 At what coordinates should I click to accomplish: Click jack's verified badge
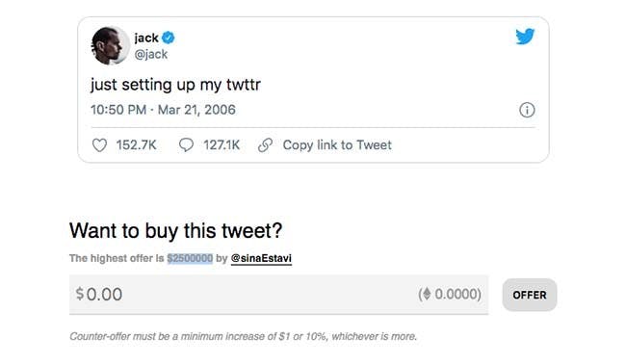tap(169, 38)
